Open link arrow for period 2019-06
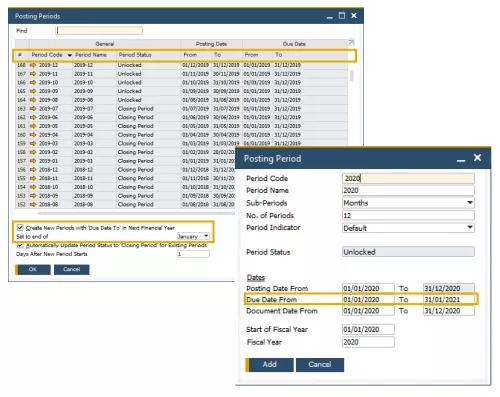The width and height of the screenshot is (500, 397). click(x=33, y=117)
